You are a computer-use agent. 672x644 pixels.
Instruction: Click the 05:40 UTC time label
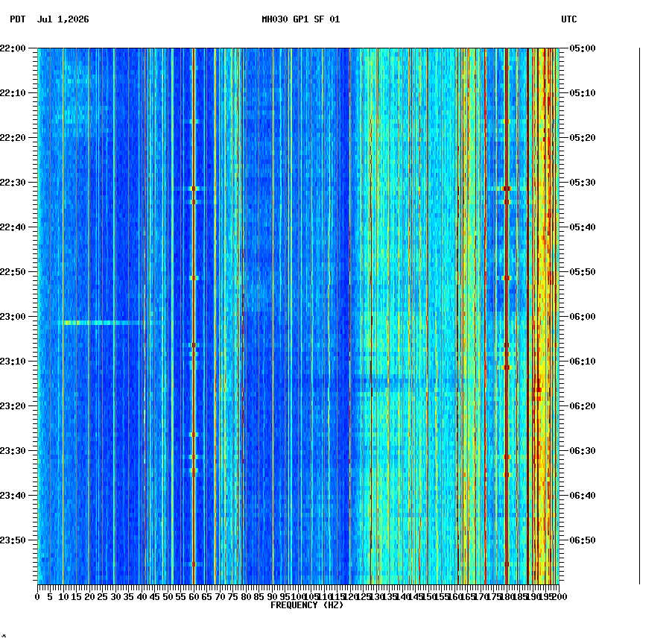(583, 227)
